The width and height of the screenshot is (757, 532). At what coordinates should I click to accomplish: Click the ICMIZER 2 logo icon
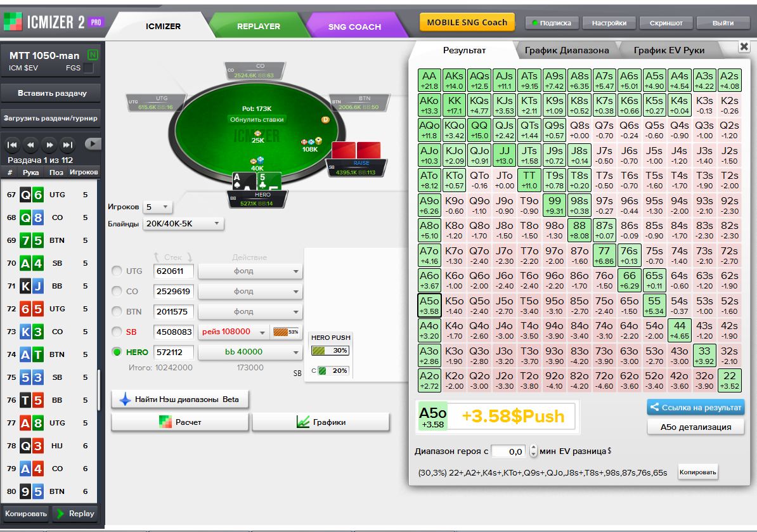point(13,22)
